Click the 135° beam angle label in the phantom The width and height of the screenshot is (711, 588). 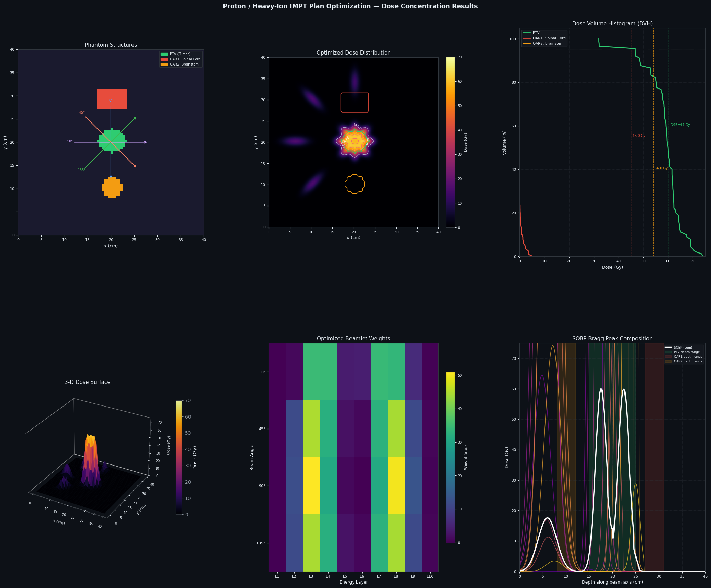81,170
